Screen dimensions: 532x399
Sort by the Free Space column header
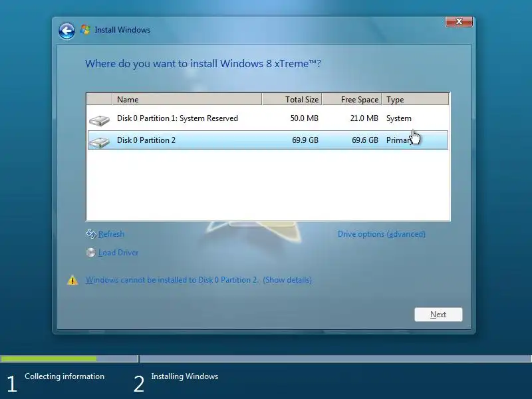pos(352,99)
